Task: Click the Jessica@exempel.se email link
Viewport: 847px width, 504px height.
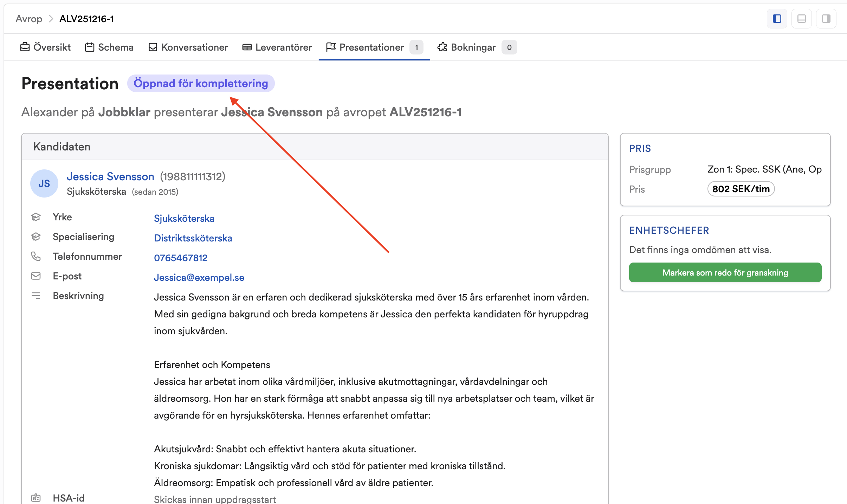Action: [199, 277]
